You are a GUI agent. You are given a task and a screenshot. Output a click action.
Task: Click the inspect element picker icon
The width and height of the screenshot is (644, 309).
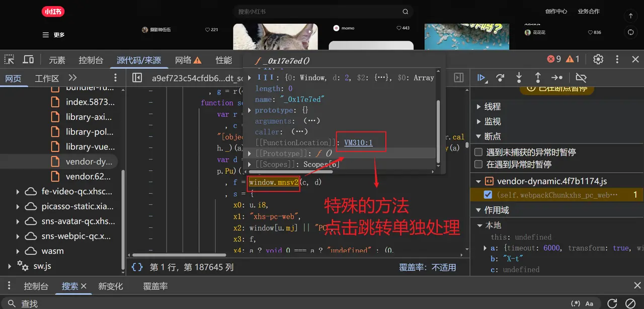pos(10,59)
